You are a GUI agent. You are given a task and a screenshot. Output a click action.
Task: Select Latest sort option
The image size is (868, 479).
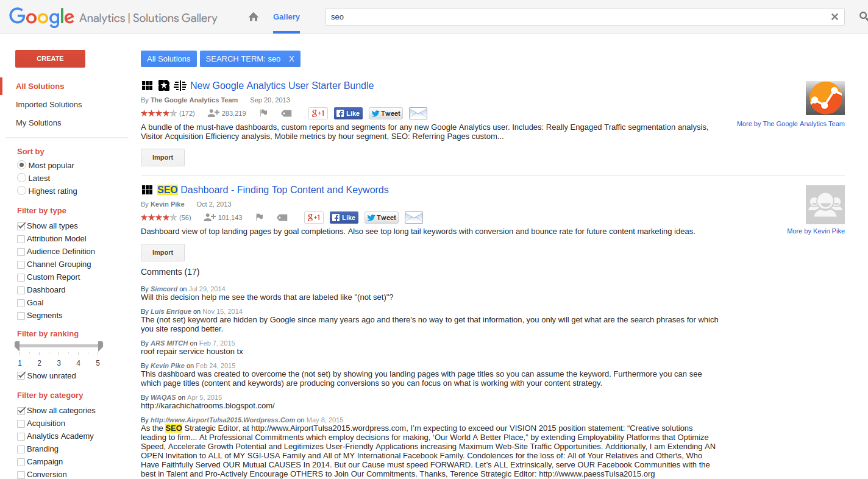pyautogui.click(x=22, y=178)
